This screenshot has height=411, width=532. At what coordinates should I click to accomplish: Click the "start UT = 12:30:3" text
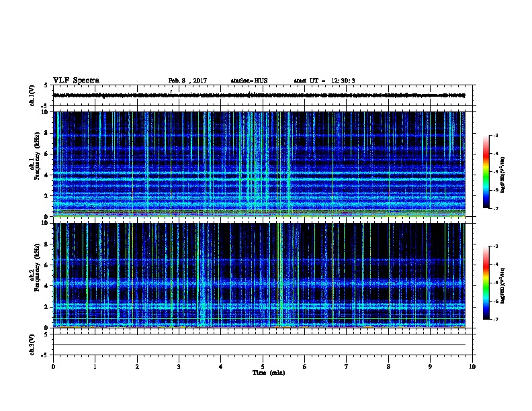324,81
